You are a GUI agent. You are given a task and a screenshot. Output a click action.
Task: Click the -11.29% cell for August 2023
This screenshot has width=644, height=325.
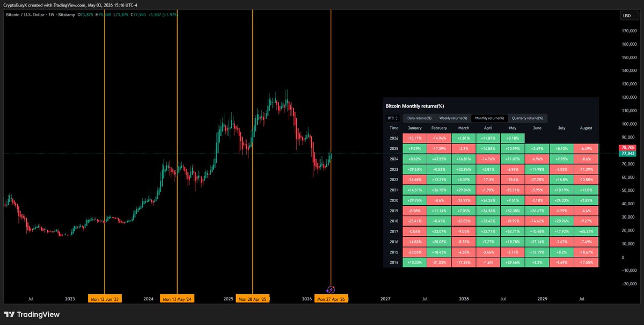586,169
